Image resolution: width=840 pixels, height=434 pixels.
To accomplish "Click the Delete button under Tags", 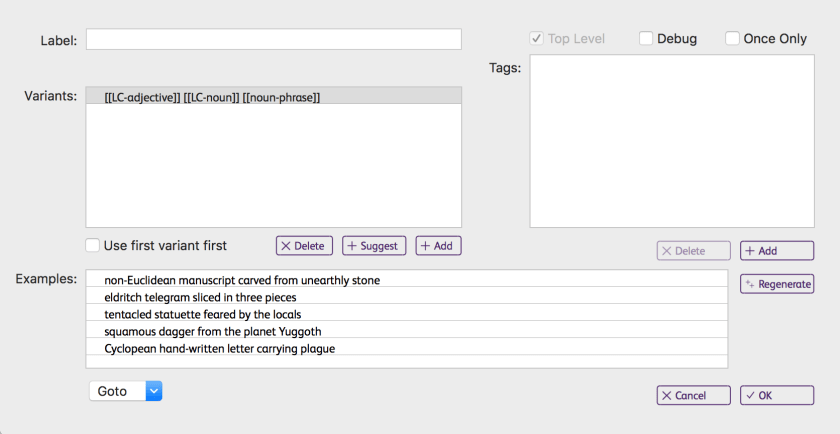I will tap(692, 251).
